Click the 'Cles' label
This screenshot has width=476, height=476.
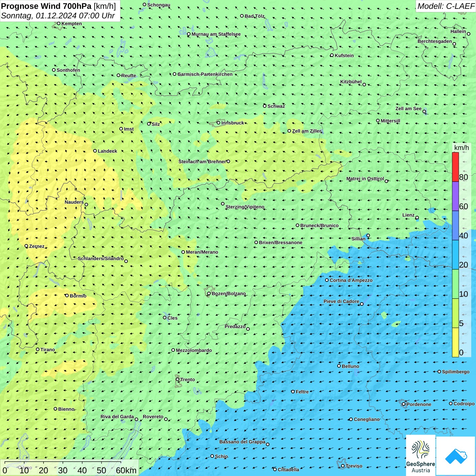(x=172, y=318)
